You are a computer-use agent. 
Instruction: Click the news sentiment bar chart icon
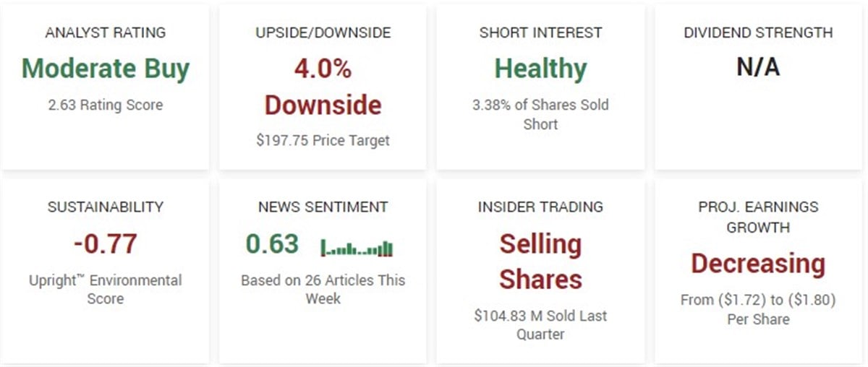click(357, 248)
